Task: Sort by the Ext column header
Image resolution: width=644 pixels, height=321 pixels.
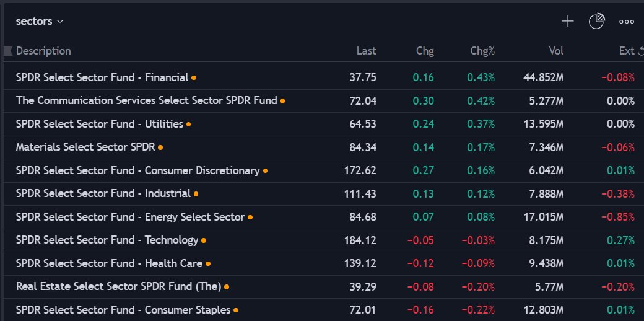Action: pos(627,51)
